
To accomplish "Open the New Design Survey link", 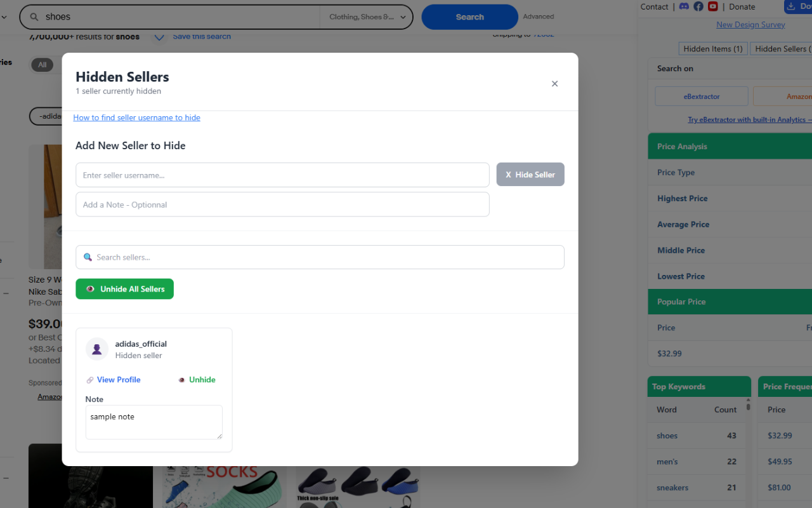I will [750, 24].
